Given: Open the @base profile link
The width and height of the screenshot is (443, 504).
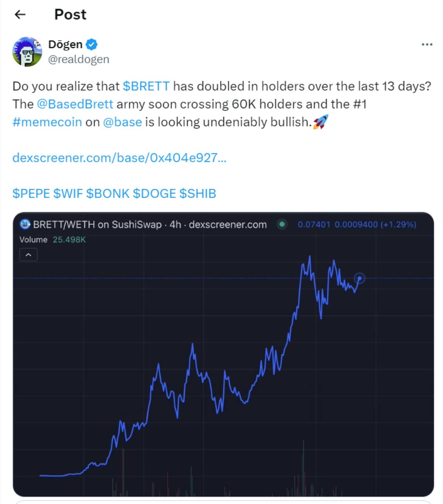Looking at the screenshot, I should (122, 122).
